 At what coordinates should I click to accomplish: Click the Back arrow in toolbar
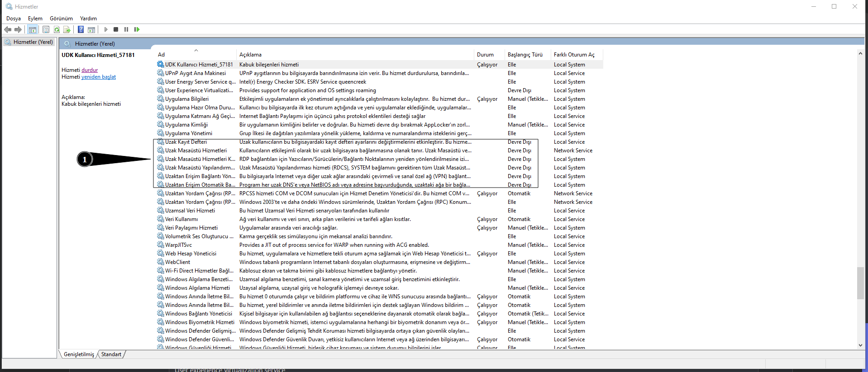pos(8,29)
